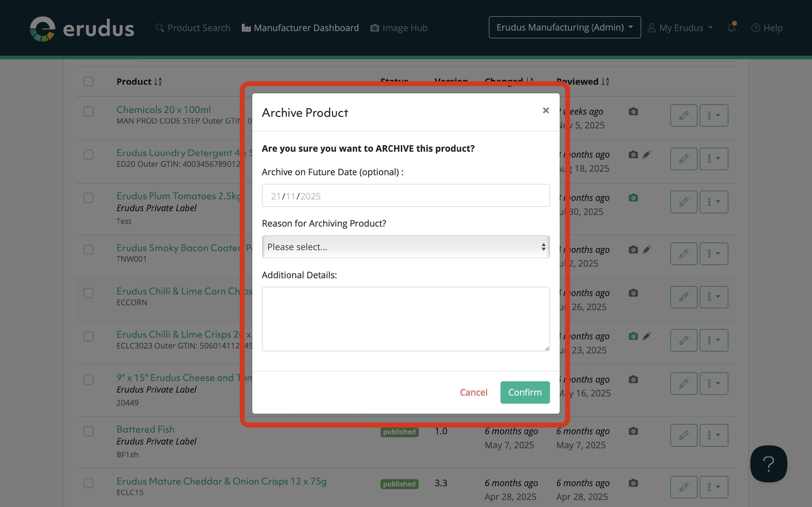Open the round help chat bubble
812x507 pixels.
768,464
